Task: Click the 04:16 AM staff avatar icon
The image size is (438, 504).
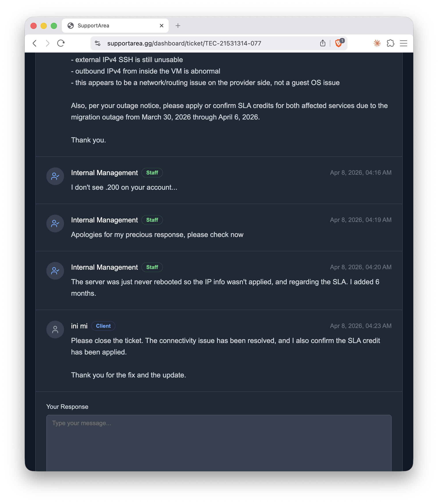Action: 55,176
